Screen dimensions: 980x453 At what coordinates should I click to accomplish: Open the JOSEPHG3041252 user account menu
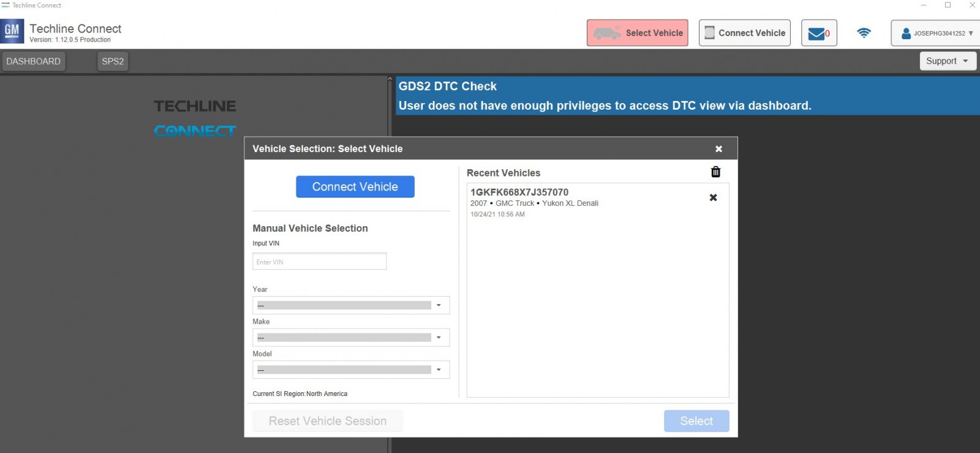(x=936, y=33)
